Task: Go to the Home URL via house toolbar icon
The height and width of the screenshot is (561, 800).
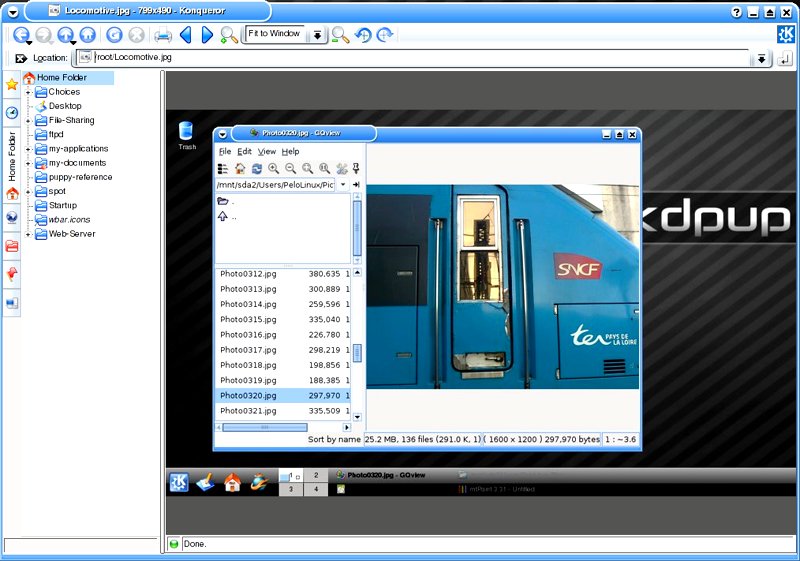Action: pyautogui.click(x=88, y=35)
